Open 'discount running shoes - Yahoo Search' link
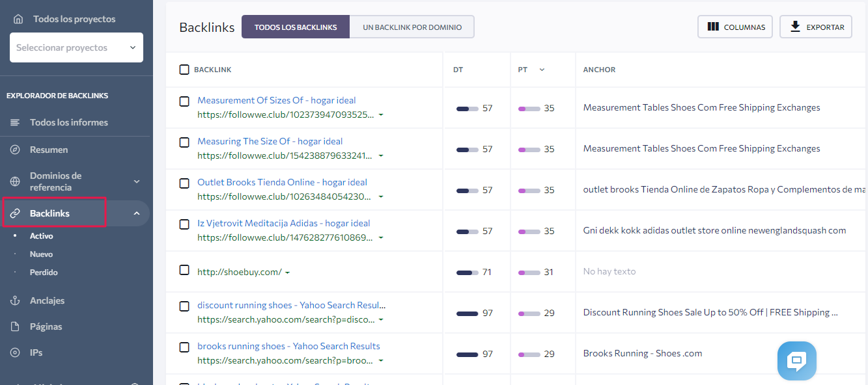868x385 pixels. tap(292, 305)
